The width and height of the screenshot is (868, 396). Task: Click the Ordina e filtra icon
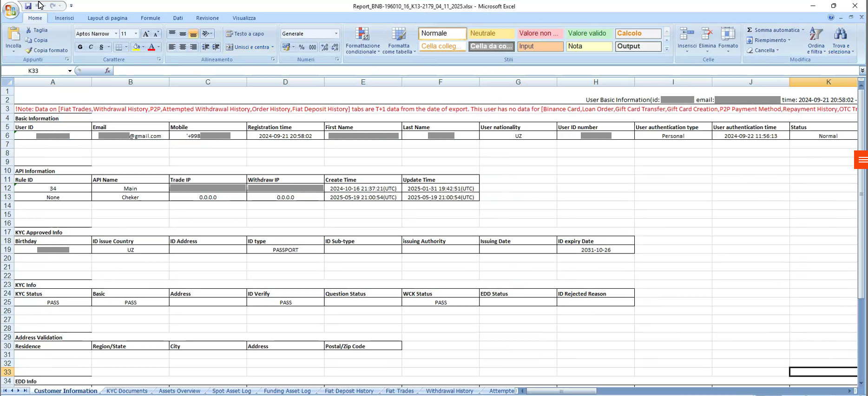pos(816,34)
